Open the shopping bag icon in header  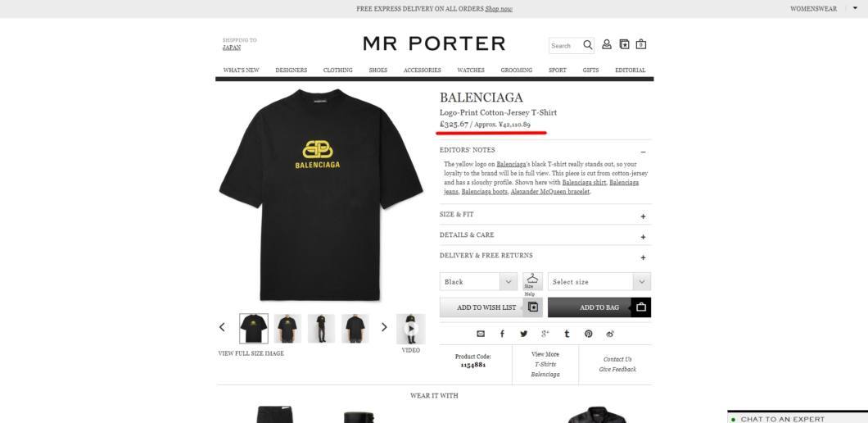pos(641,44)
